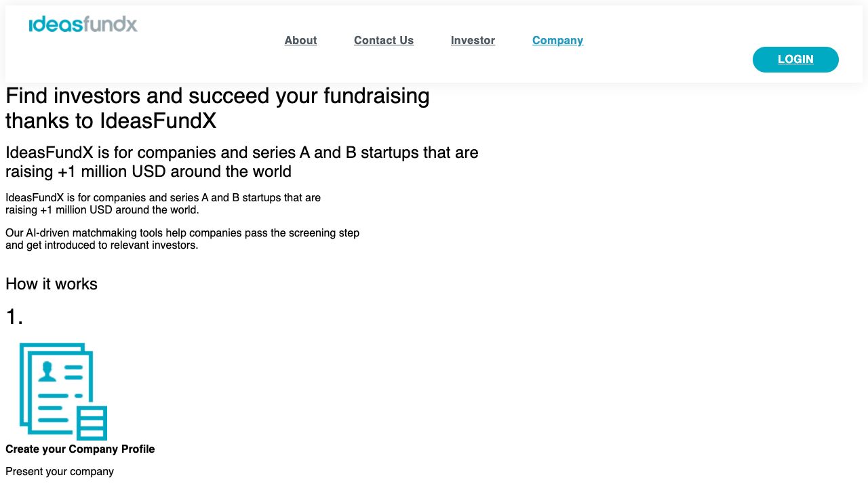Click the "Find investors and succeed" main heading
This screenshot has height=488, width=868.
(x=217, y=96)
